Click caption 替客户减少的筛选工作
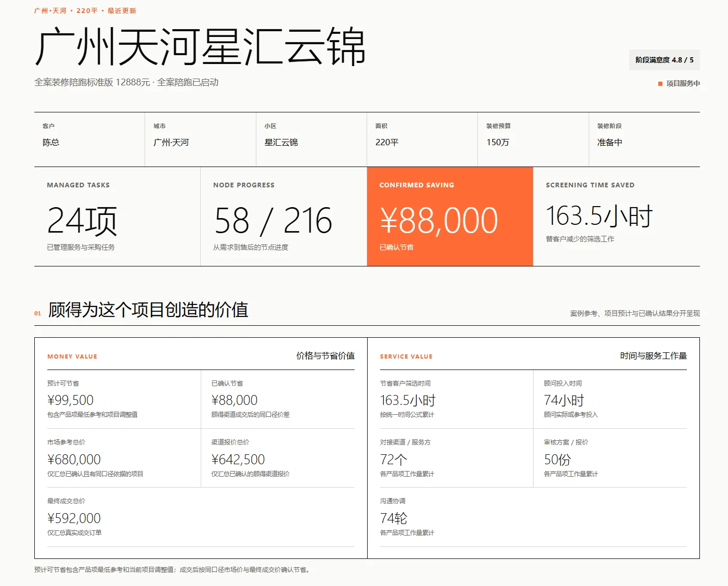This screenshot has height=586, width=728. 580,239
